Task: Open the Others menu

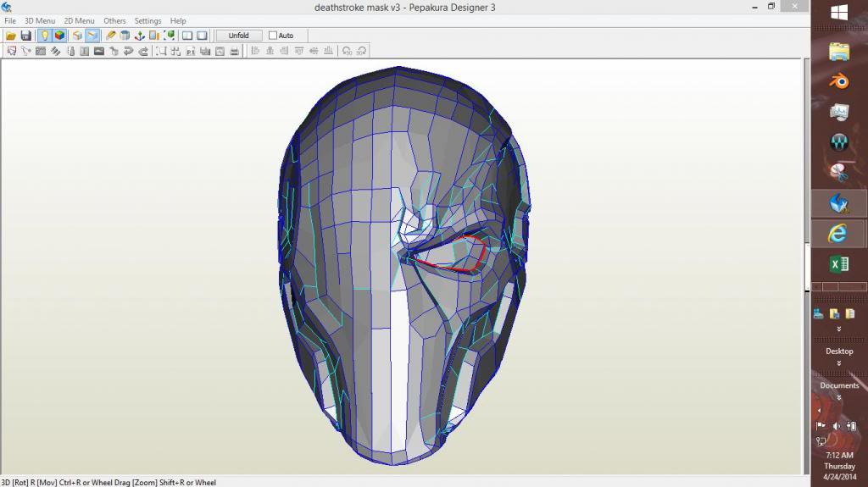Action: pos(114,20)
